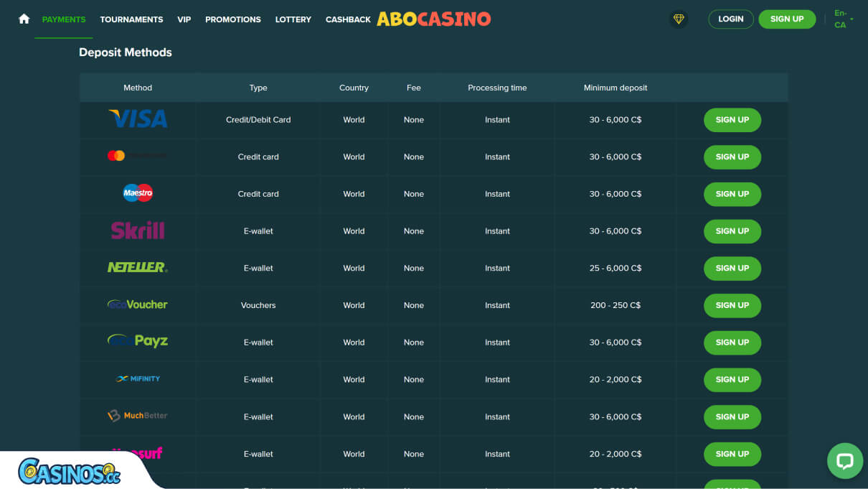The width and height of the screenshot is (868, 489).
Task: Click Sign Up in the top header
Action: [787, 19]
